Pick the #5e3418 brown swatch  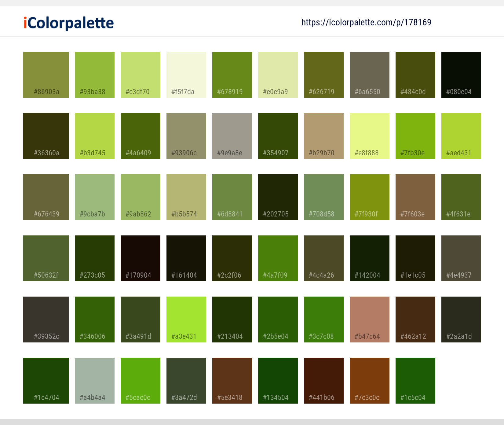232,381
